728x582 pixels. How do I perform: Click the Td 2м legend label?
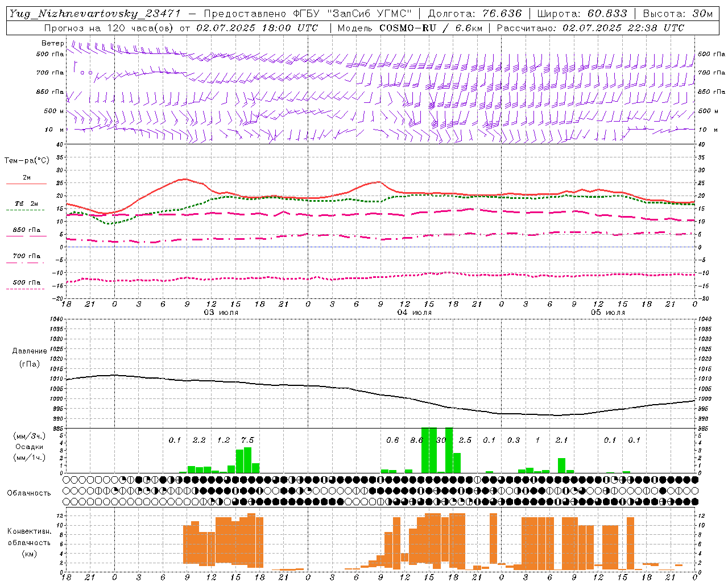coord(27,203)
